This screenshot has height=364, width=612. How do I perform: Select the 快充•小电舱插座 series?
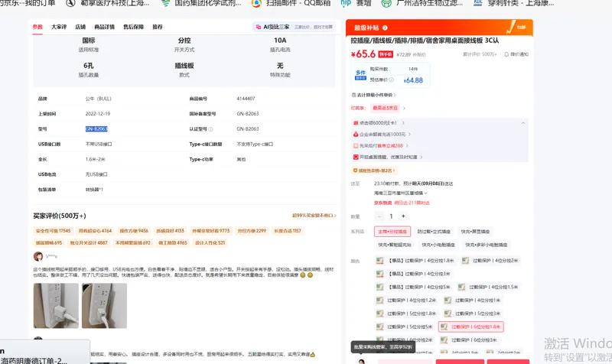438,245
